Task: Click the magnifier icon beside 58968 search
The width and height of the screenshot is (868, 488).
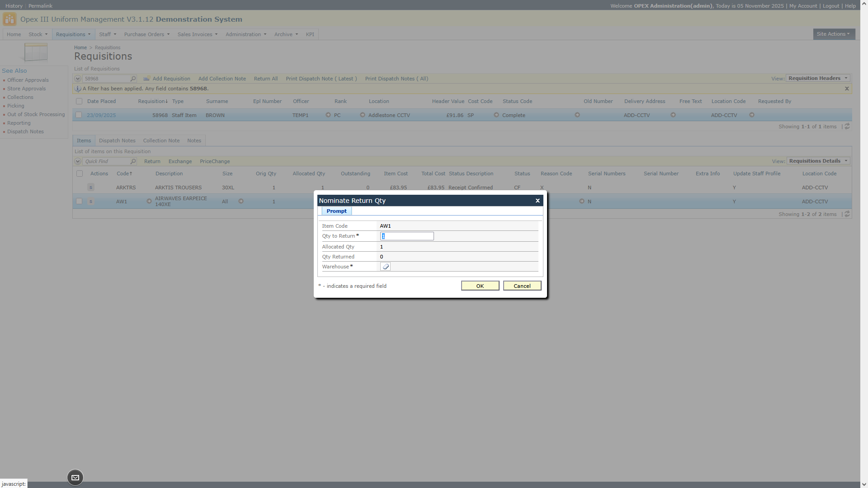Action: click(133, 79)
